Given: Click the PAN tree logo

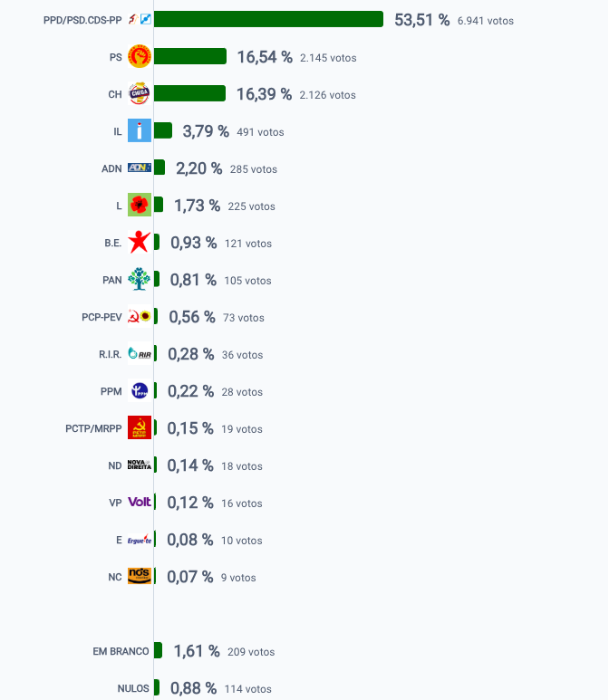Looking at the screenshot, I should click(x=140, y=279).
